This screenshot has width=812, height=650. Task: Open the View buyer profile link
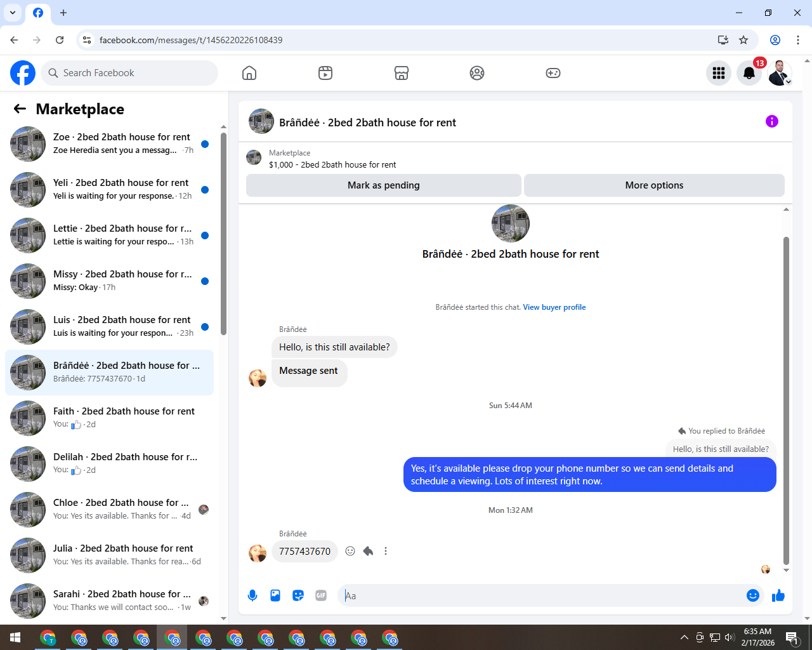554,307
